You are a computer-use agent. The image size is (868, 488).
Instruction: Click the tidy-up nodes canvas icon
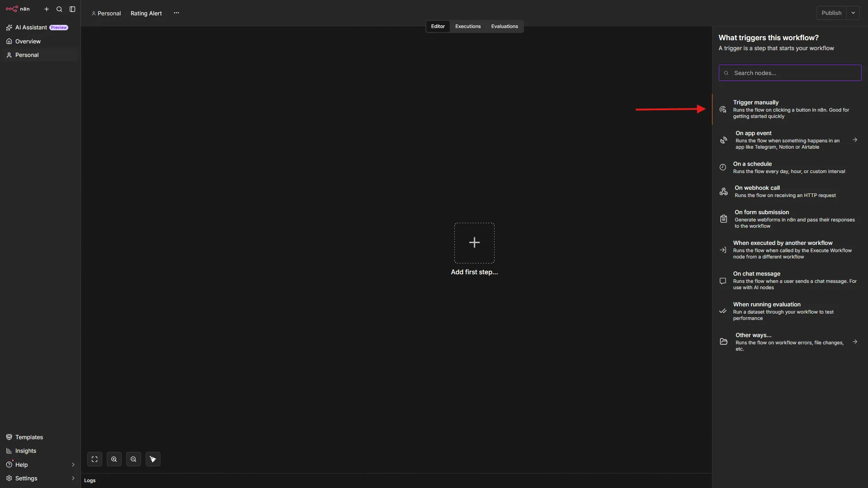pos(153,459)
